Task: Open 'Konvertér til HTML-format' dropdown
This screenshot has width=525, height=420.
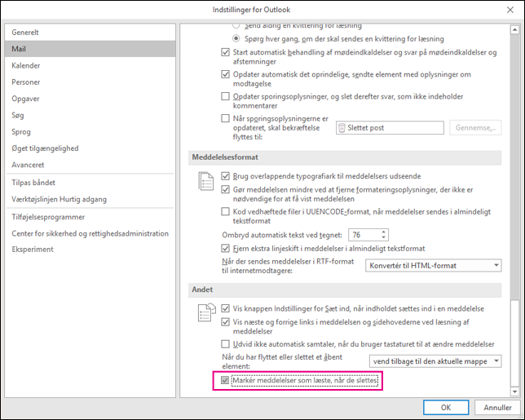Action: (x=433, y=266)
